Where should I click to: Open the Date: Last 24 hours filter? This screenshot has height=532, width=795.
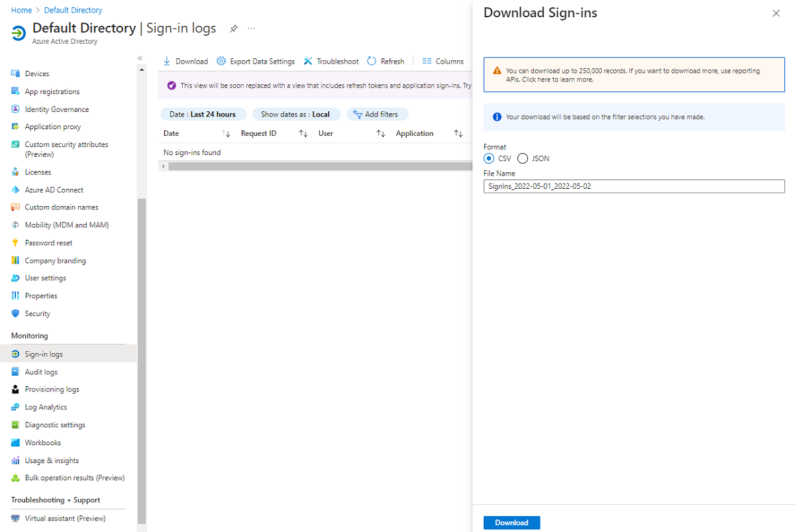203,114
